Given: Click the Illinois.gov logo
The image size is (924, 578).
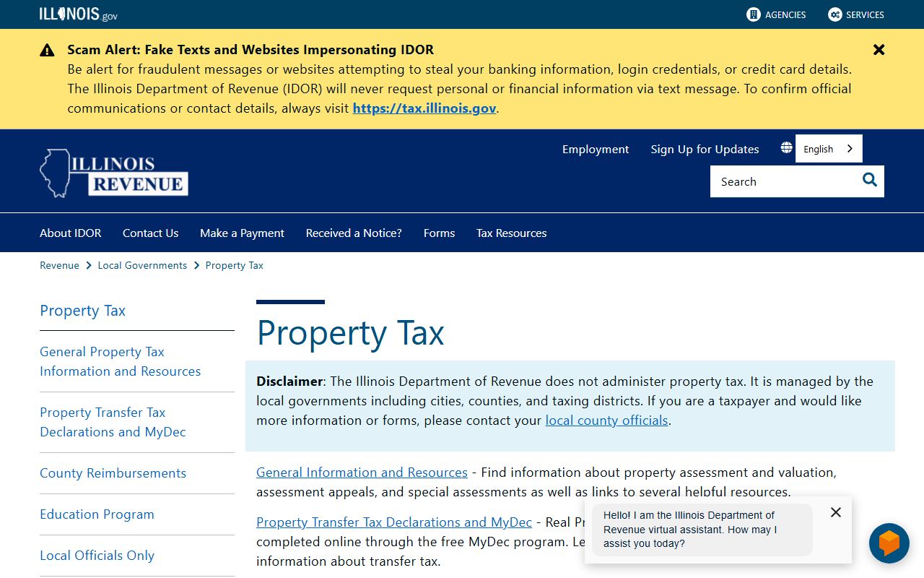Looking at the screenshot, I should [x=79, y=14].
